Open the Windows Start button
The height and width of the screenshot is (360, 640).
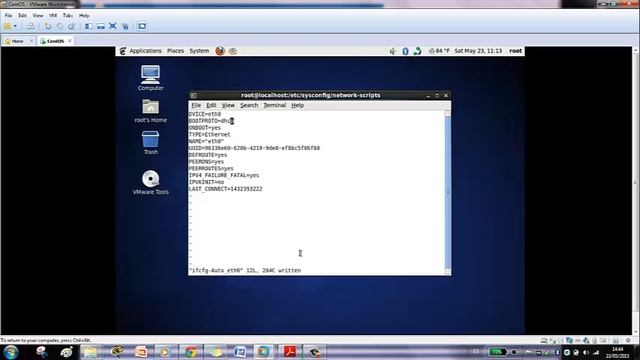(10, 352)
